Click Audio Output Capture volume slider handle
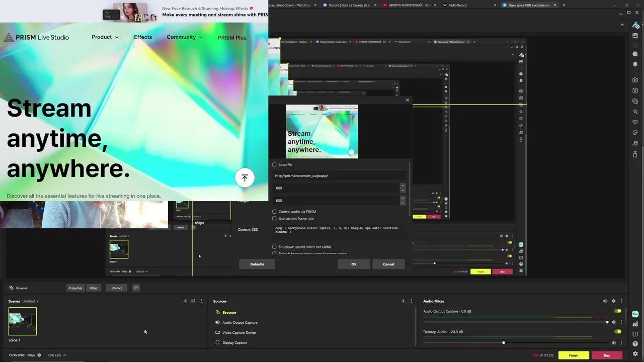 607,322
